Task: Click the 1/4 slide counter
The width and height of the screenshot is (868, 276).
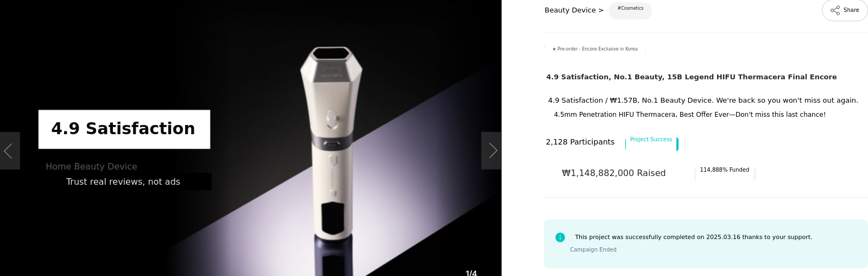Action: (471, 273)
